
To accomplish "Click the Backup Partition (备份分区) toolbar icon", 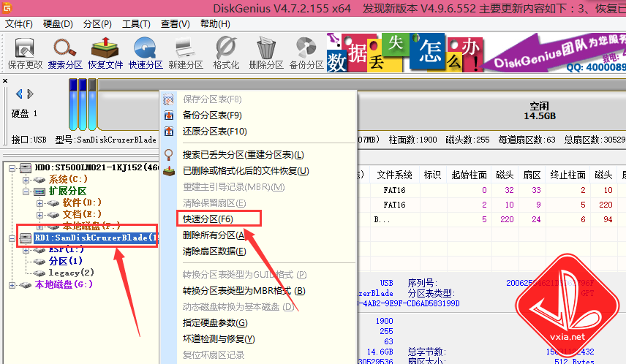I will (306, 53).
